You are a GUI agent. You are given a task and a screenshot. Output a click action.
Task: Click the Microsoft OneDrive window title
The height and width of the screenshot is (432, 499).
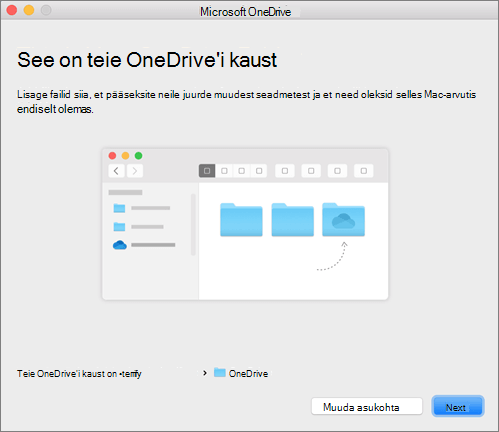(x=245, y=12)
